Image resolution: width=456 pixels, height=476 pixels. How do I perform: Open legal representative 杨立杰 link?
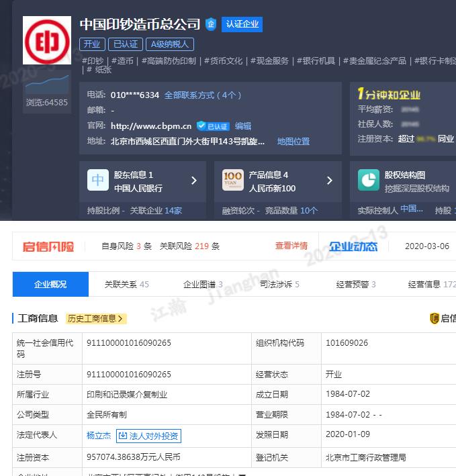(99, 436)
